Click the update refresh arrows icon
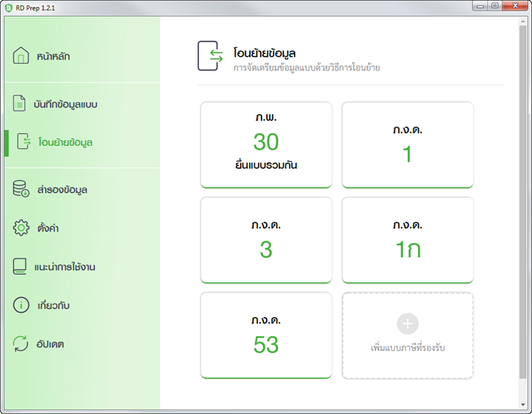Viewport: 532px width, 414px height. (x=21, y=343)
